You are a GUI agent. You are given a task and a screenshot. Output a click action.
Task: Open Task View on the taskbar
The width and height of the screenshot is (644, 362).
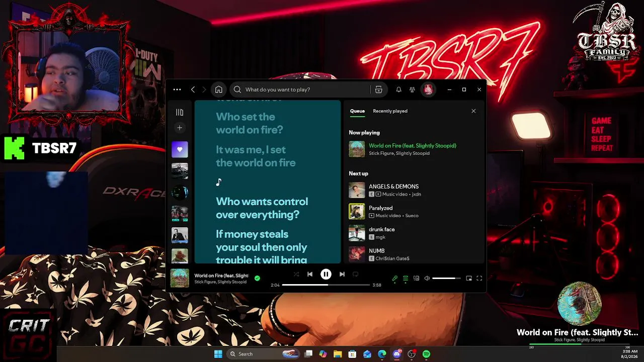tap(308, 354)
